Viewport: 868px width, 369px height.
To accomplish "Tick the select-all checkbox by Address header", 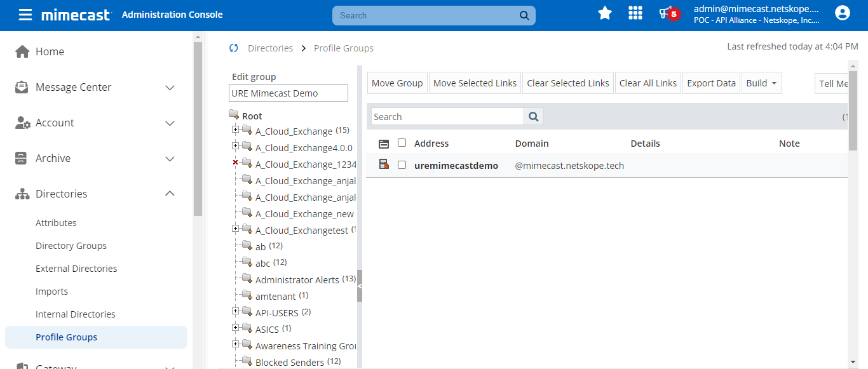I will point(402,143).
